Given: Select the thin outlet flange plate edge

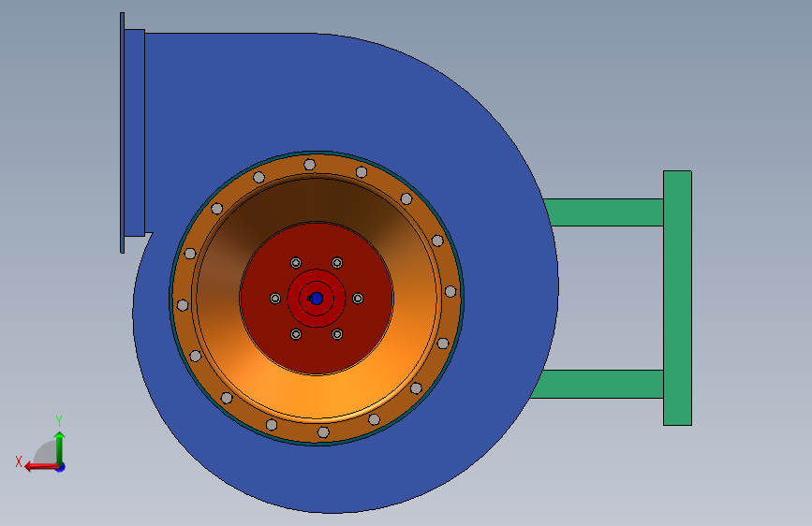Looking at the screenshot, I should pyautogui.click(x=122, y=133).
